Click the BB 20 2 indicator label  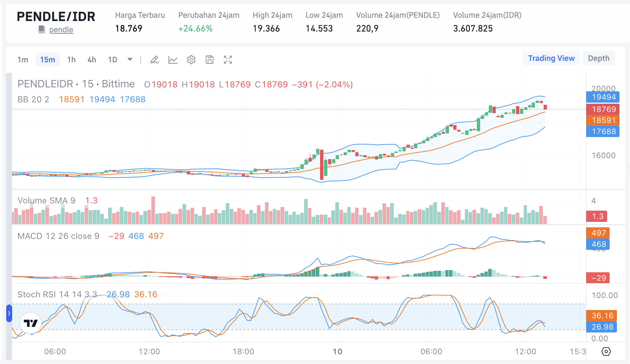point(33,99)
